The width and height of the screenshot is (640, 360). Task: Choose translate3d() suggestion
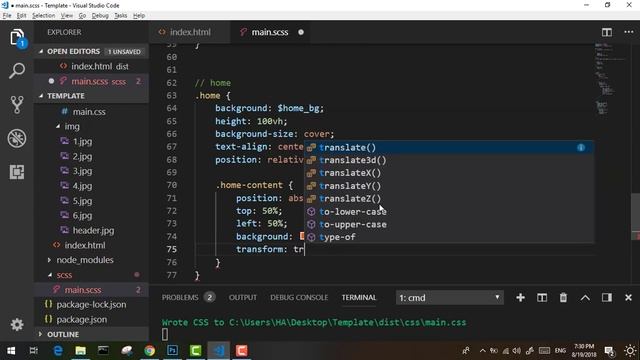click(x=449, y=160)
